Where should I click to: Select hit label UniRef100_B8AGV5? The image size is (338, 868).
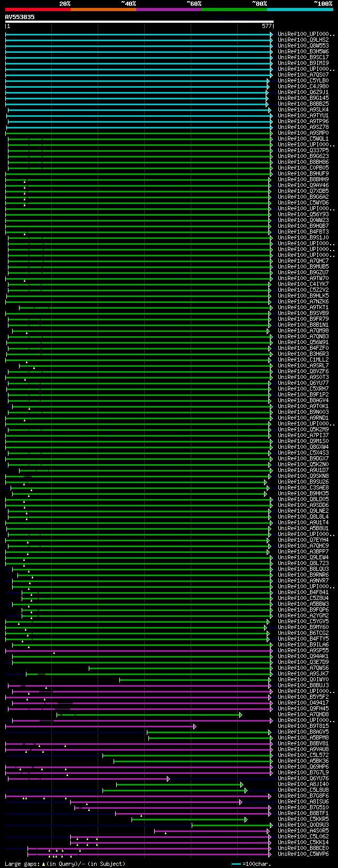tap(303, 732)
